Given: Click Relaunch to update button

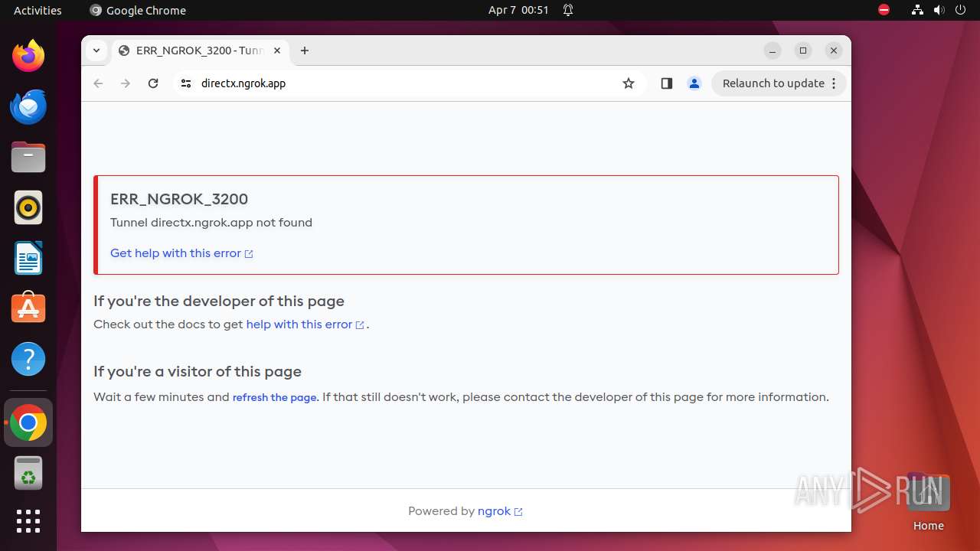Looking at the screenshot, I should (779, 83).
